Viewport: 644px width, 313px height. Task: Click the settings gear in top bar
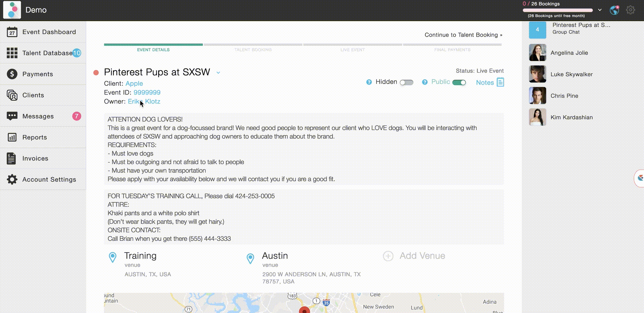click(x=630, y=10)
